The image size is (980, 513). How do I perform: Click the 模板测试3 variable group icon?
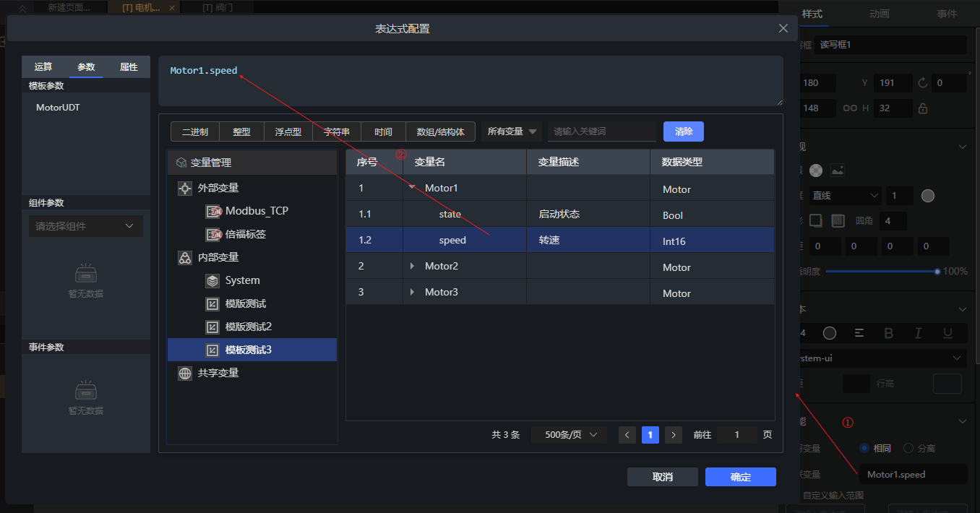pos(212,350)
